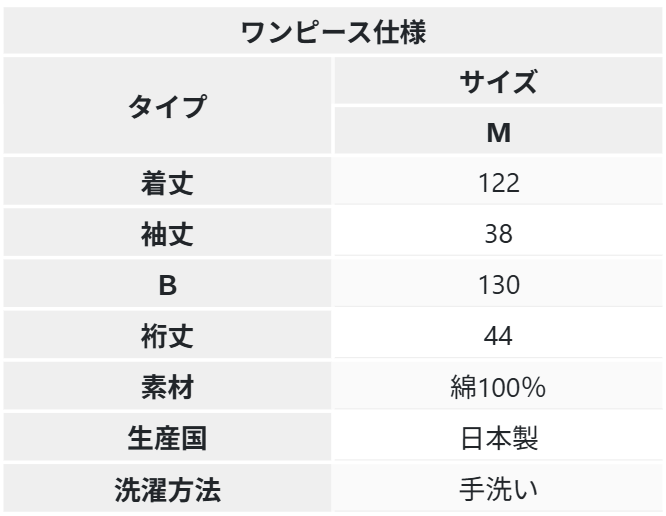Select the 44 value cell
The image size is (666, 516).
coord(498,336)
